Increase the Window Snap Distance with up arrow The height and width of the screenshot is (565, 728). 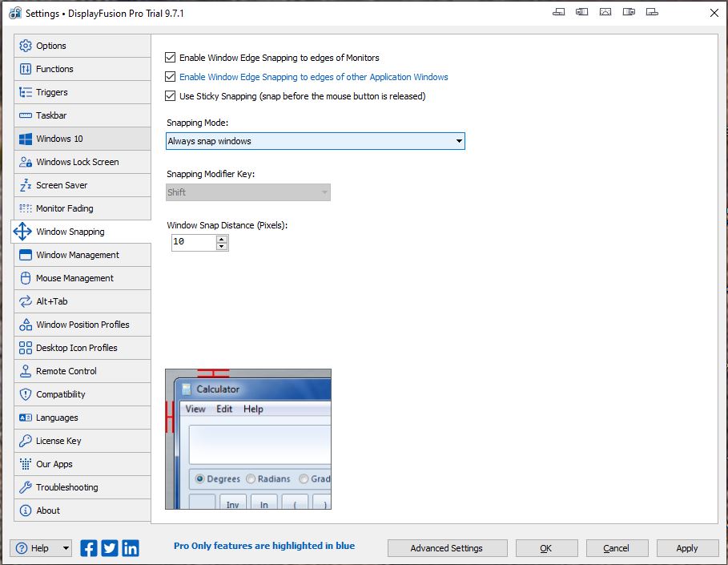(x=222, y=238)
